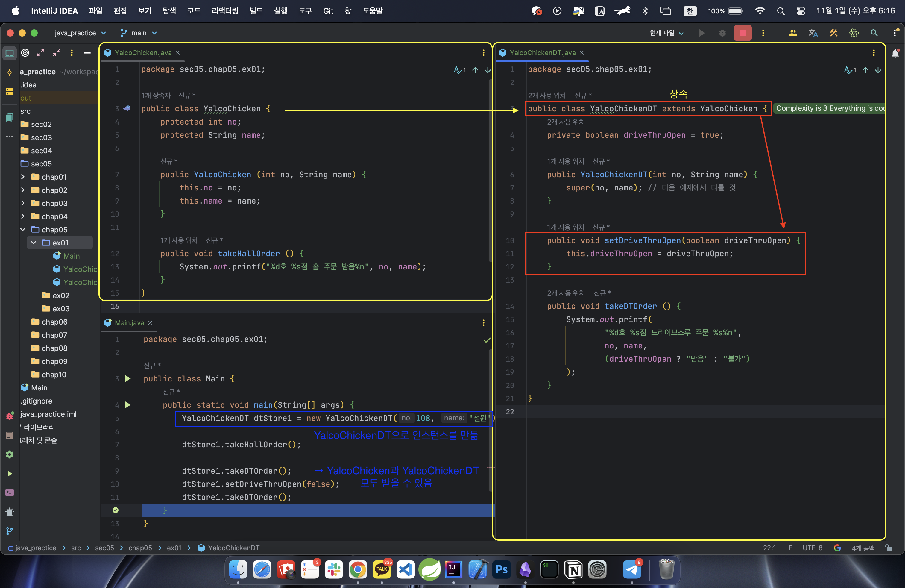
Task: Toggle Korean input source in menu bar
Action: click(690, 11)
